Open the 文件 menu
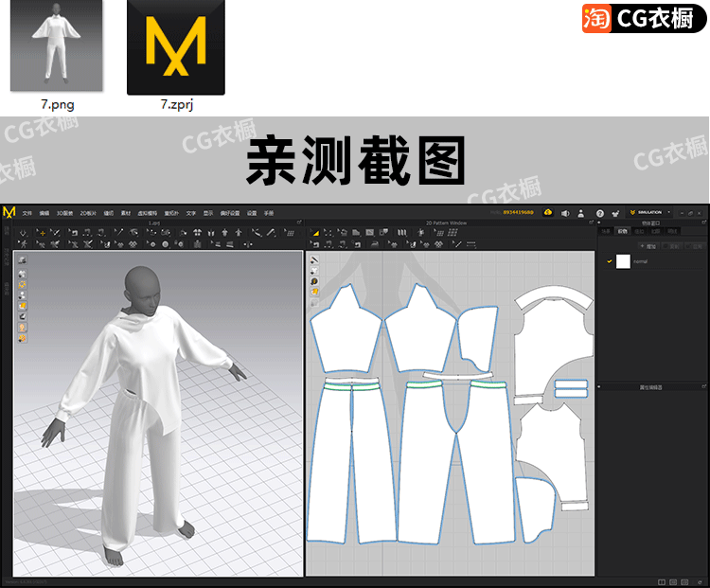The height and width of the screenshot is (588, 710). pyautogui.click(x=27, y=213)
